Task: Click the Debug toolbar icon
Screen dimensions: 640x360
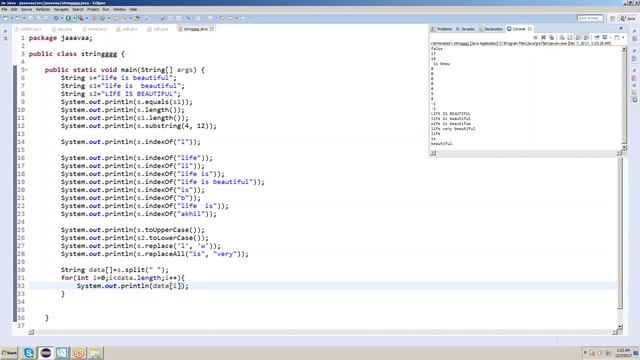Action: tap(56, 18)
